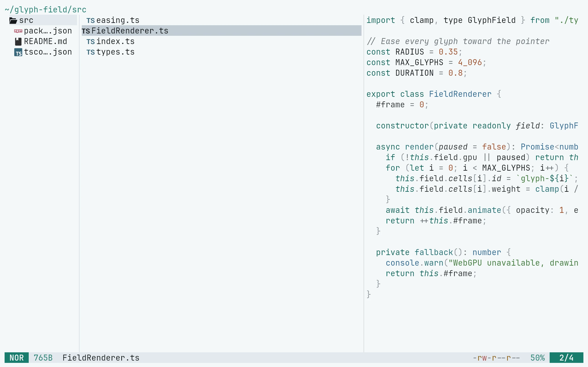Select README.md in the parent pane
Screen dimensions: 588x367
tap(43, 41)
